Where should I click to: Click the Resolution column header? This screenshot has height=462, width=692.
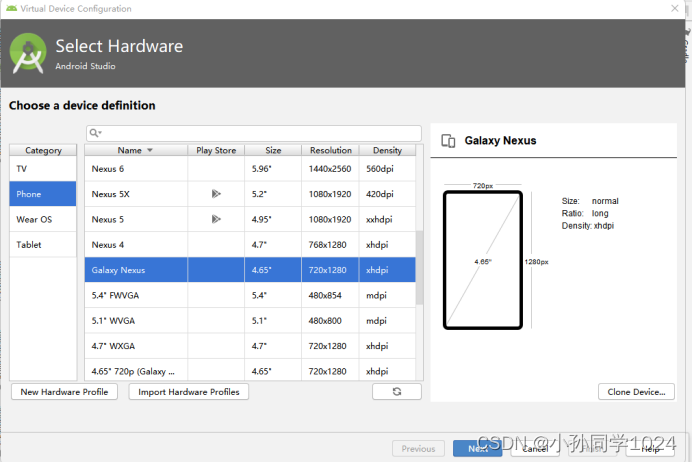(x=331, y=150)
